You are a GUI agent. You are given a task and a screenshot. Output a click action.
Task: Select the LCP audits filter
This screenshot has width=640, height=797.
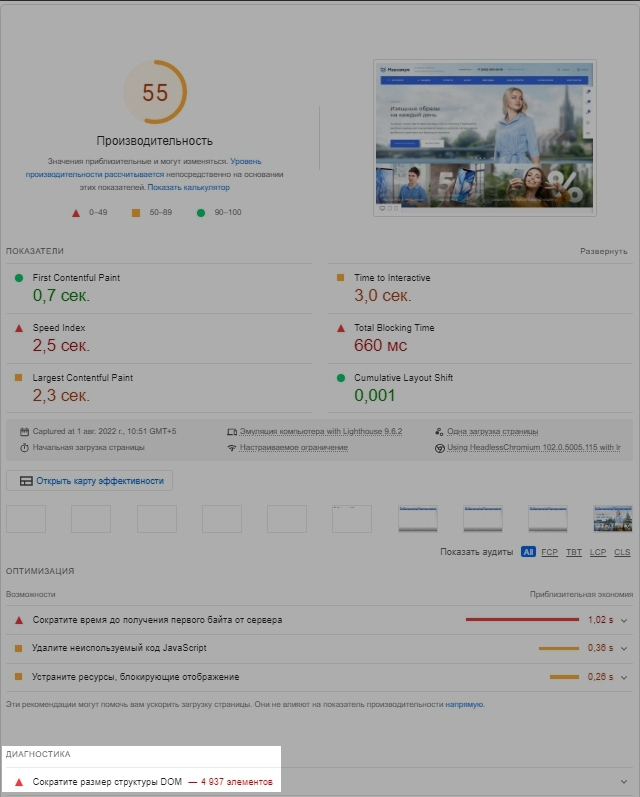pos(598,552)
